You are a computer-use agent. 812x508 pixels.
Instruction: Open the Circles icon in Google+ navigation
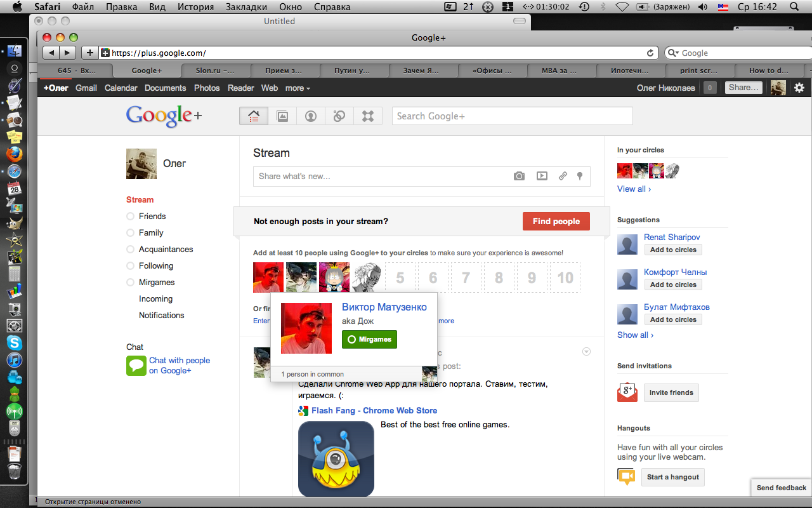click(339, 116)
